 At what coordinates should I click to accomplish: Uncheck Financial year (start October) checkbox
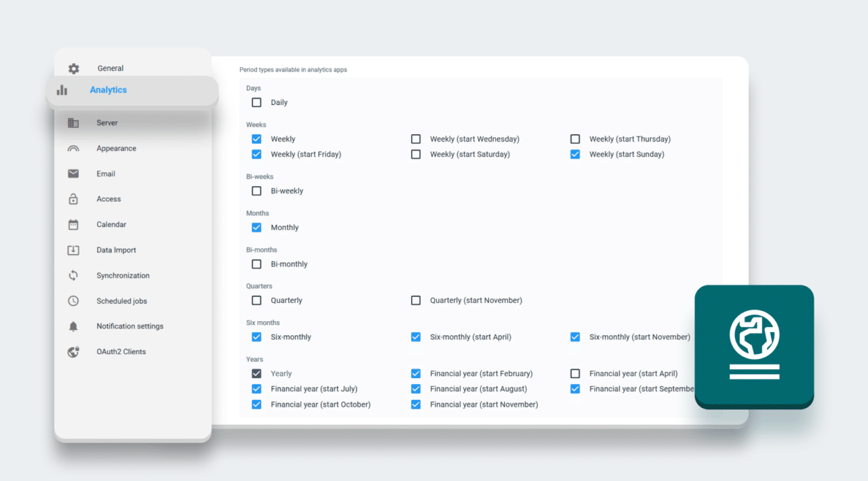(x=256, y=404)
